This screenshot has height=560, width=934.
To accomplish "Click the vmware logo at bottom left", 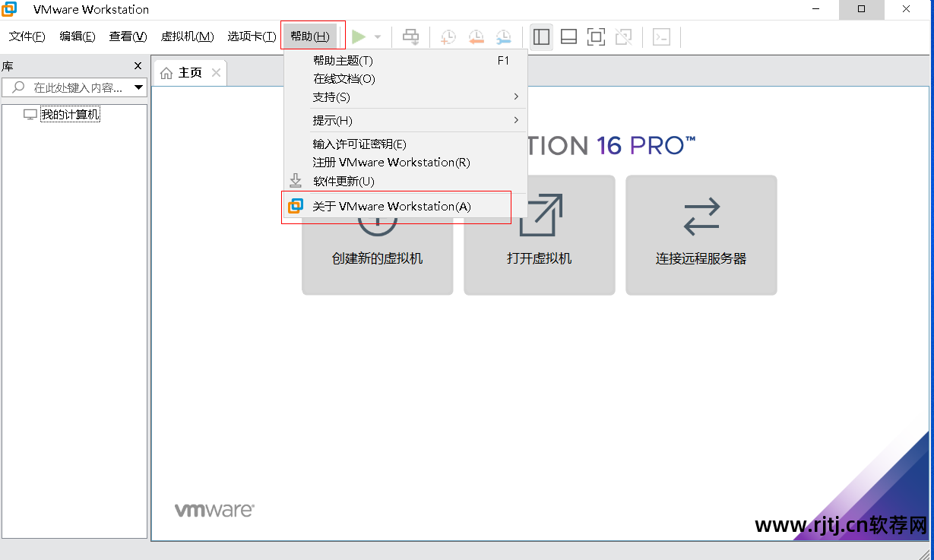I will [x=214, y=510].
